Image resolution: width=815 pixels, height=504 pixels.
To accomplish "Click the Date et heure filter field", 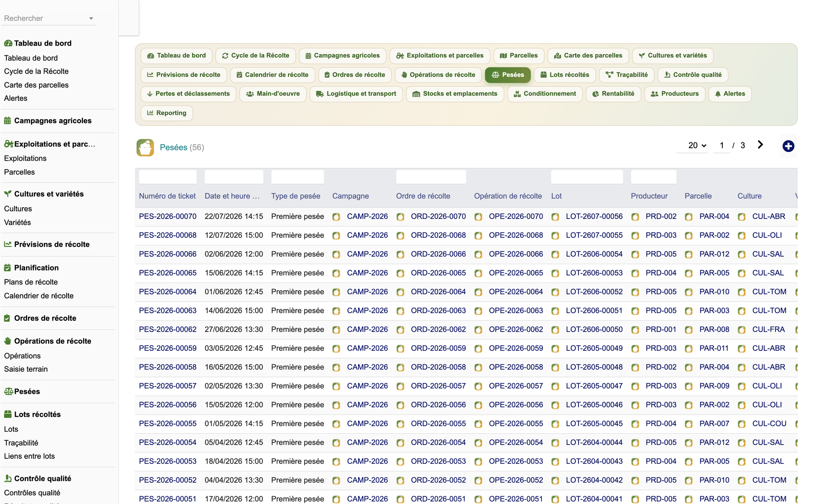I will pyautogui.click(x=234, y=177).
